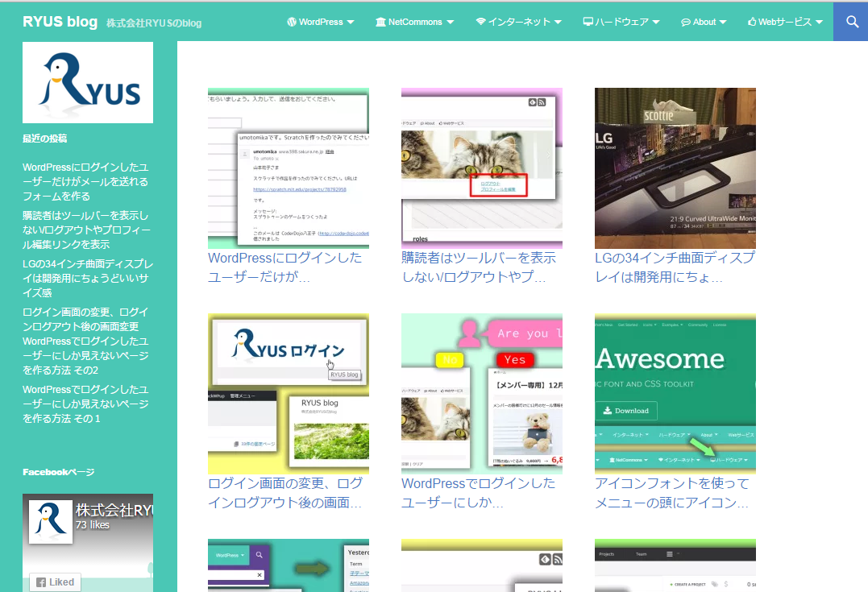
Task: Open the About menu item
Action: tap(704, 22)
